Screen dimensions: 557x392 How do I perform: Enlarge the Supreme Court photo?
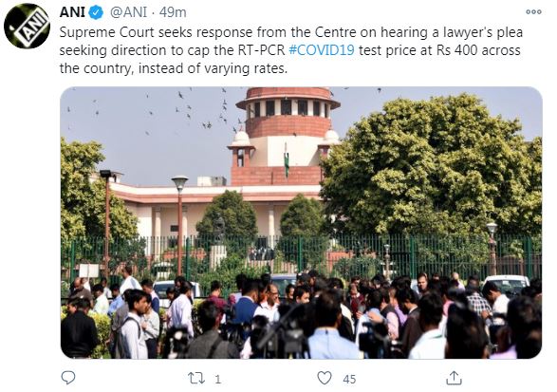301,223
